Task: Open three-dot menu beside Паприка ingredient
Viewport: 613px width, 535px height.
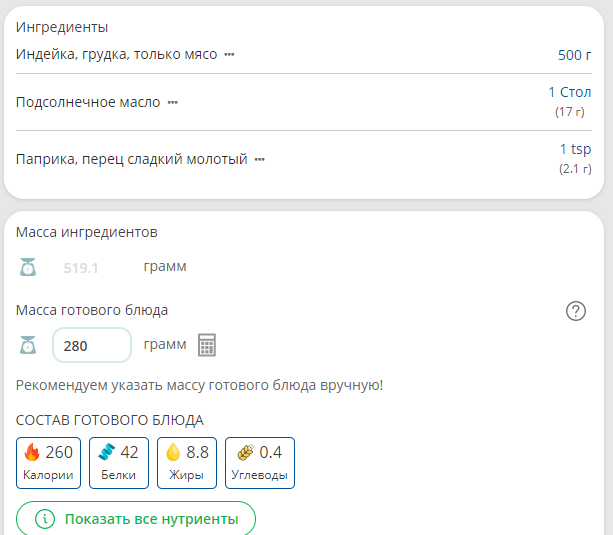Action: (260, 159)
